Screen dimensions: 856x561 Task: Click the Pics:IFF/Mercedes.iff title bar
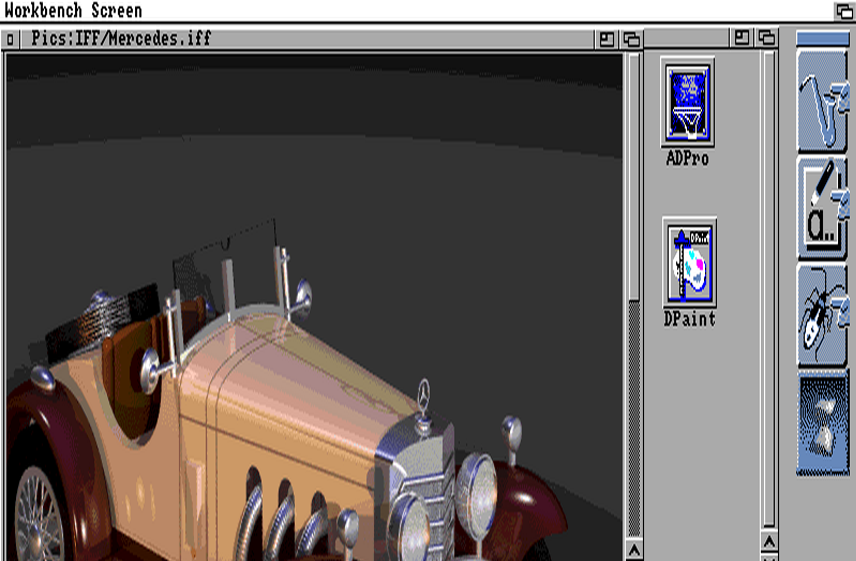click(x=300, y=40)
